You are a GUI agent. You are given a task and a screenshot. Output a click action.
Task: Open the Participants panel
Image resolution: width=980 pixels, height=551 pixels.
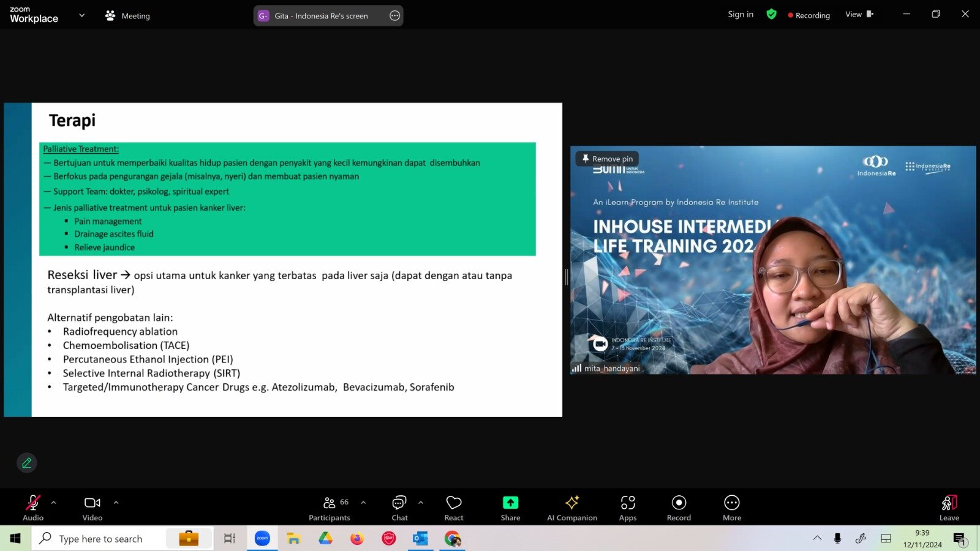[330, 508]
